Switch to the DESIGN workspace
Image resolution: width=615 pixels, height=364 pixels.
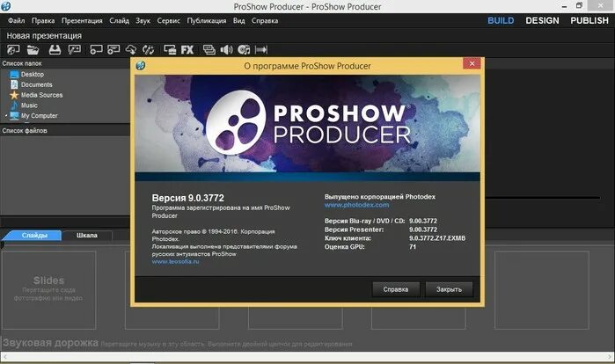[x=542, y=21]
